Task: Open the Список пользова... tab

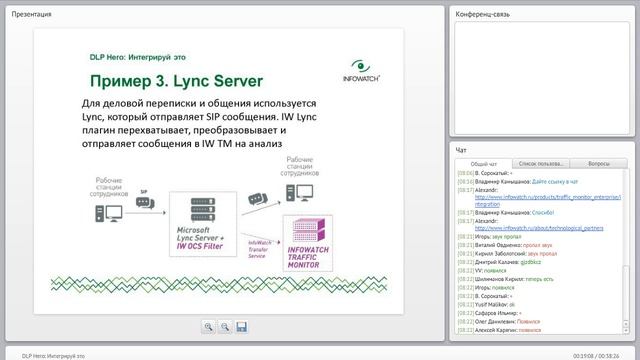Action: (x=540, y=163)
